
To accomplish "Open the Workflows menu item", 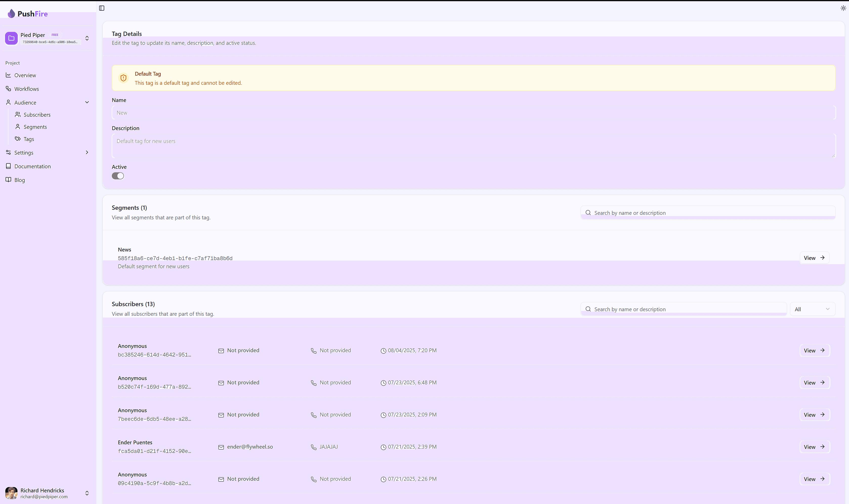I will pyautogui.click(x=27, y=89).
